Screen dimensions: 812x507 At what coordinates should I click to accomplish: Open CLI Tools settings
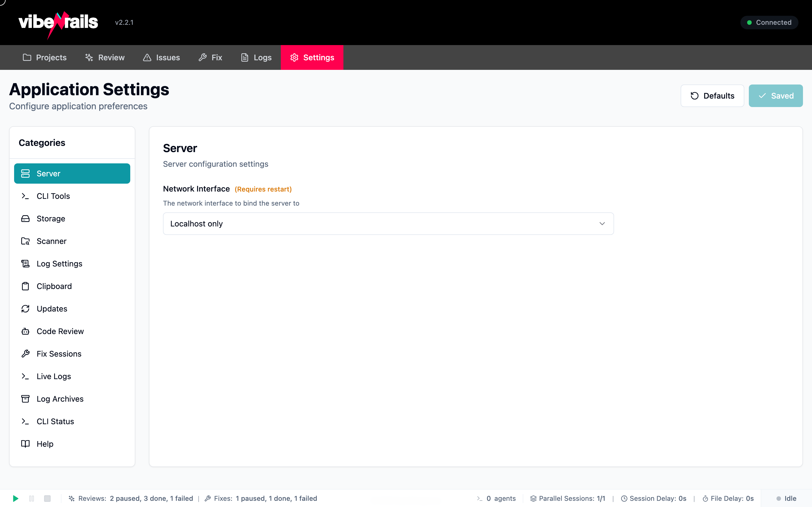coord(53,196)
